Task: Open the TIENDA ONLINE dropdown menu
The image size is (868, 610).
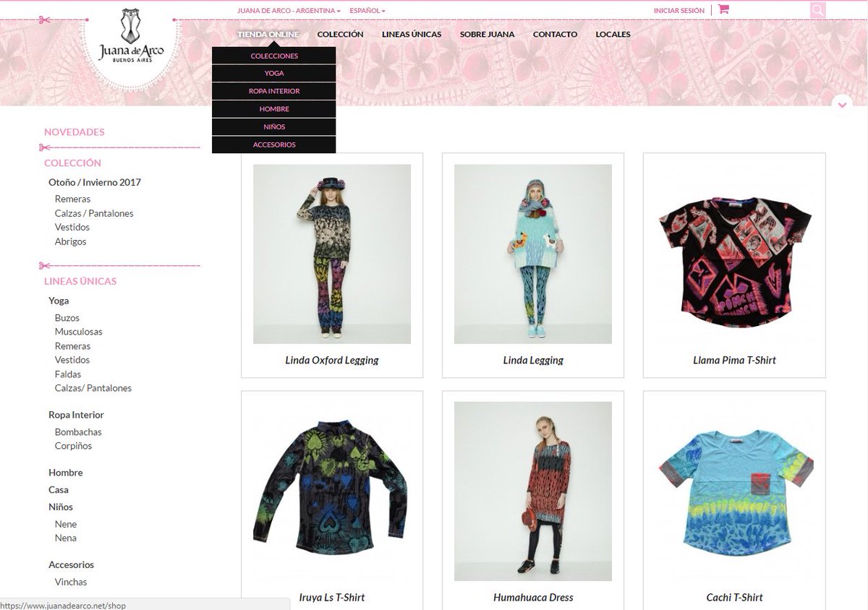Action: 268,34
